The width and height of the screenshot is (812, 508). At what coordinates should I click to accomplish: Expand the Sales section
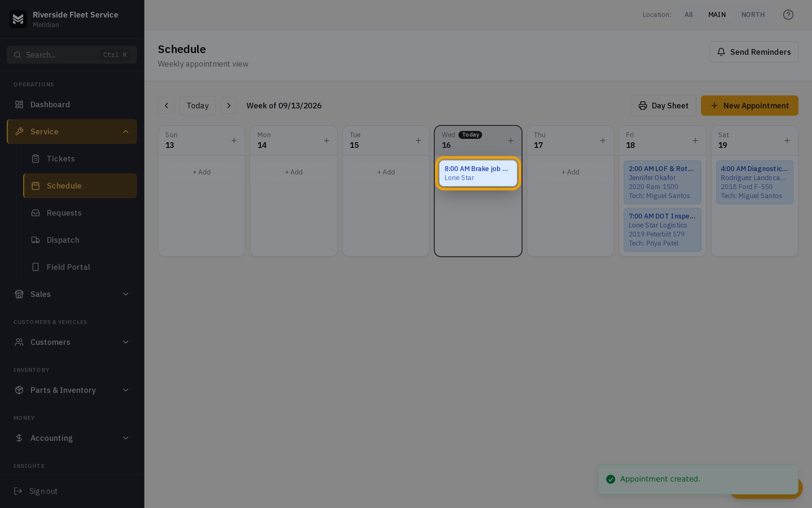tap(72, 294)
